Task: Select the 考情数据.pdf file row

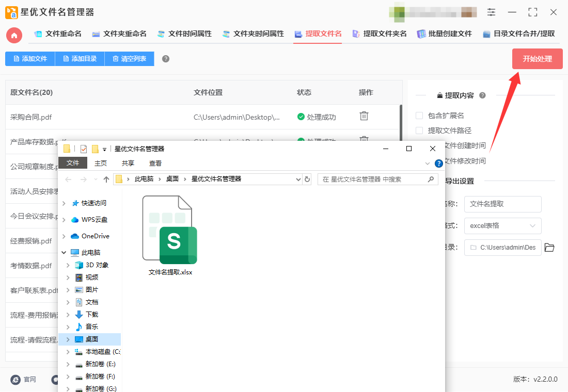Action: pos(31,266)
